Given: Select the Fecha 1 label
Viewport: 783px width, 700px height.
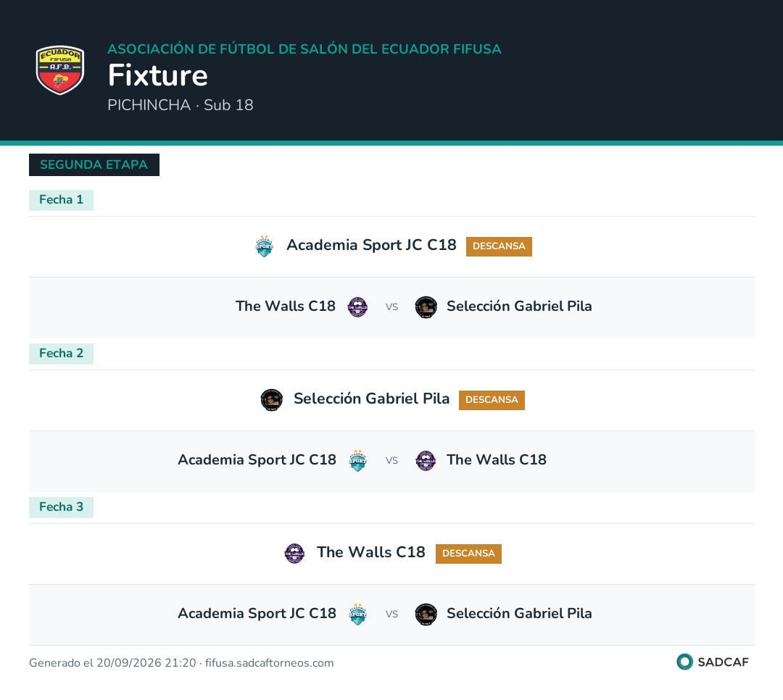Looking at the screenshot, I should [61, 200].
